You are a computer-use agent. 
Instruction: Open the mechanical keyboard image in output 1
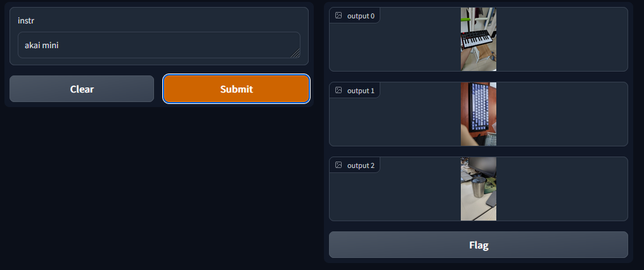click(x=479, y=114)
